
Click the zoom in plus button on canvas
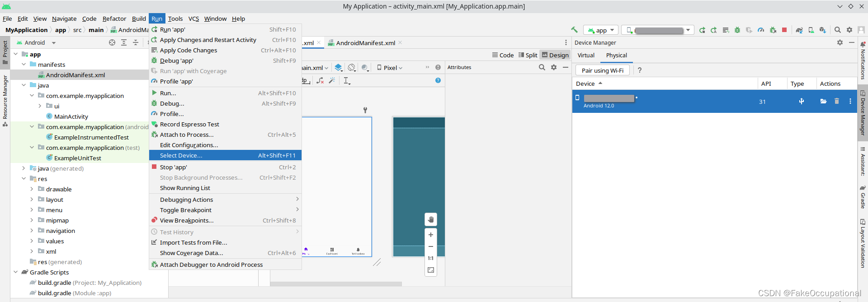[431, 235]
